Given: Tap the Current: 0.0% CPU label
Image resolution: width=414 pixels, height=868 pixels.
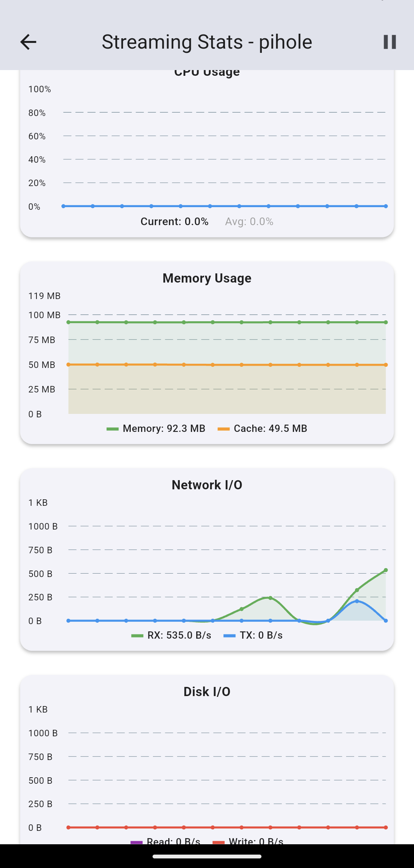Looking at the screenshot, I should coord(174,221).
